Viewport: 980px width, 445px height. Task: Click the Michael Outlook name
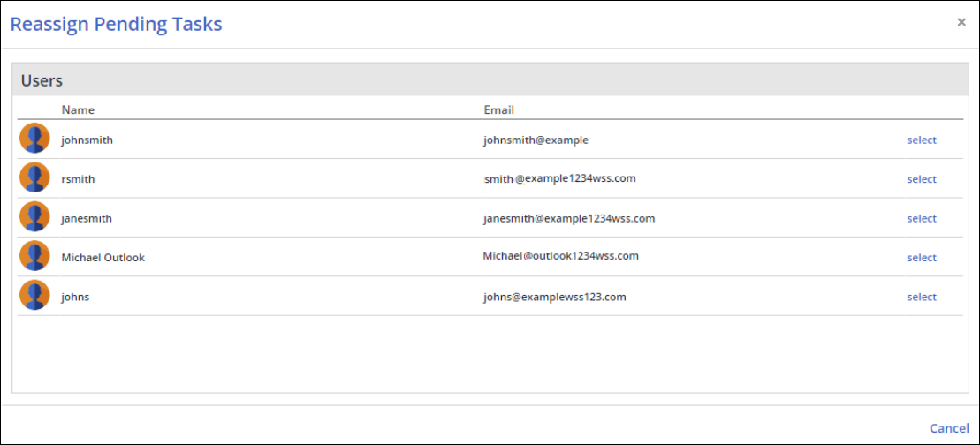tap(103, 258)
